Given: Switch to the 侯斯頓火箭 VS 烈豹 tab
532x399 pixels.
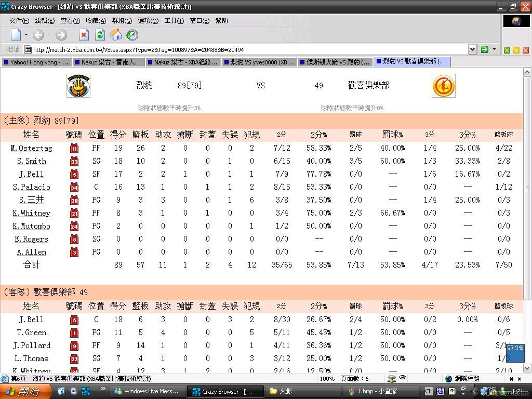Looking at the screenshot, I should click(x=335, y=62).
